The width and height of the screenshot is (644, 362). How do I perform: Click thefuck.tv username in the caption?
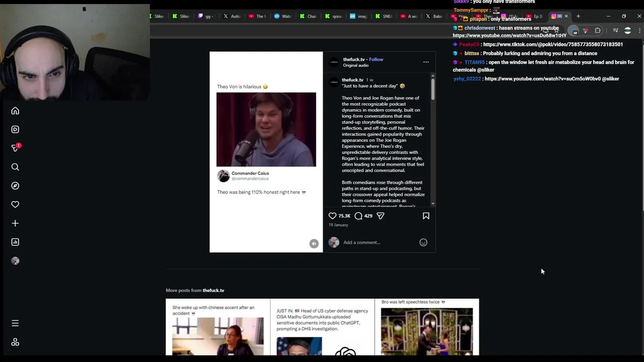[x=353, y=80]
